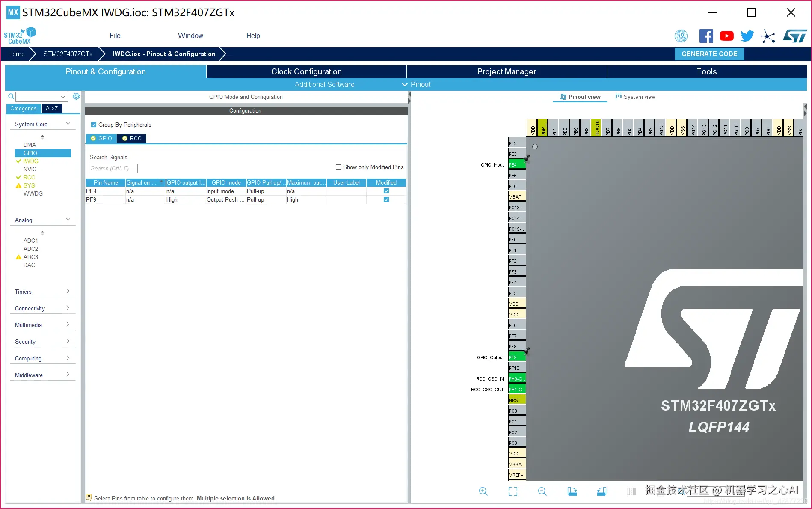Click the green checkmark beside IWDG
The image size is (812, 509).
click(x=18, y=161)
